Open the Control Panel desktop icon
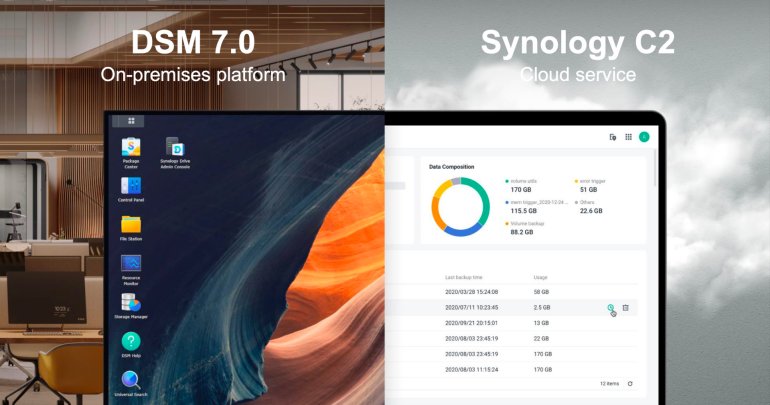The height and width of the screenshot is (405, 770). [x=131, y=187]
